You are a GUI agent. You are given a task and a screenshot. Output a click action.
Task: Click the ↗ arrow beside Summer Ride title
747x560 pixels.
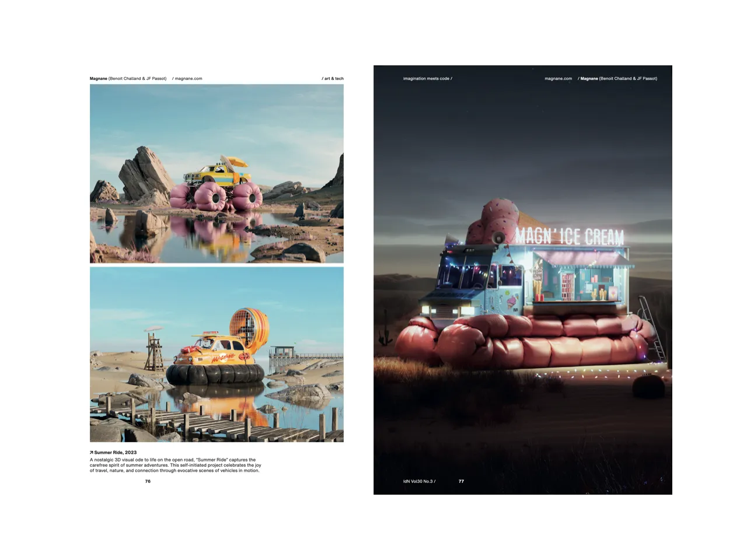92,452
